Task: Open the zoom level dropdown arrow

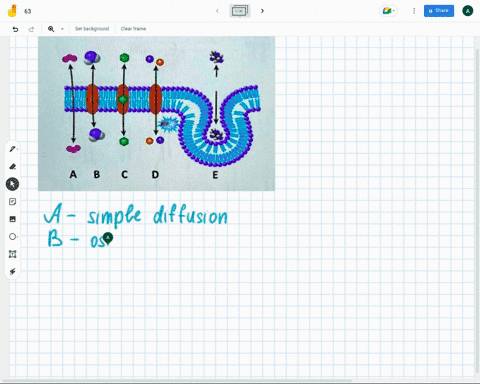Action: (62, 29)
